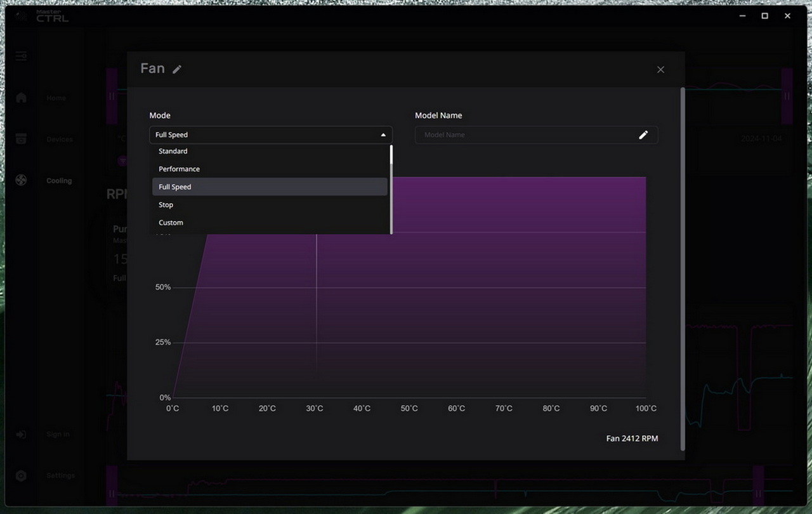Close the Fan dialog
The image size is (812, 514).
click(x=660, y=70)
